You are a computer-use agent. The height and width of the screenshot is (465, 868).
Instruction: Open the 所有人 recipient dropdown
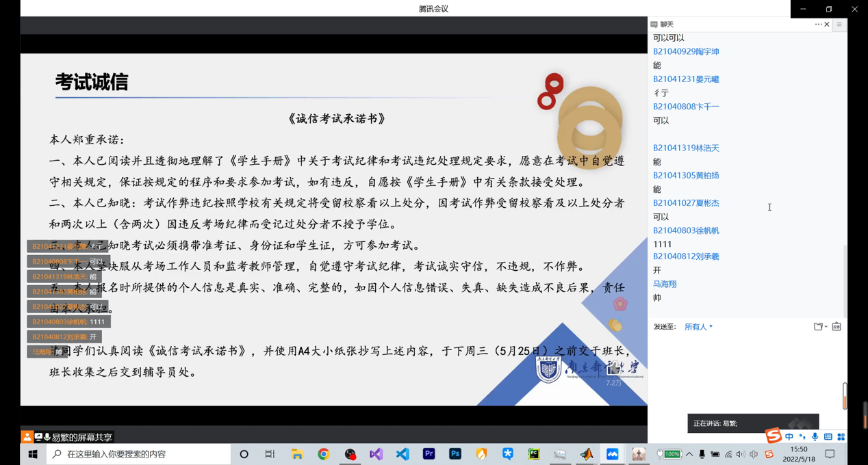(698, 327)
